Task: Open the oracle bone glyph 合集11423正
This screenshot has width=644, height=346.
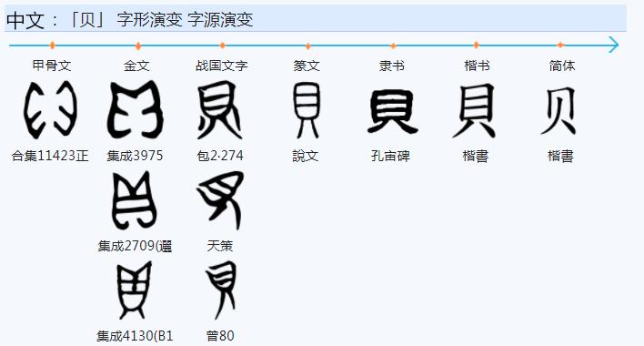Action: pyautogui.click(x=51, y=109)
